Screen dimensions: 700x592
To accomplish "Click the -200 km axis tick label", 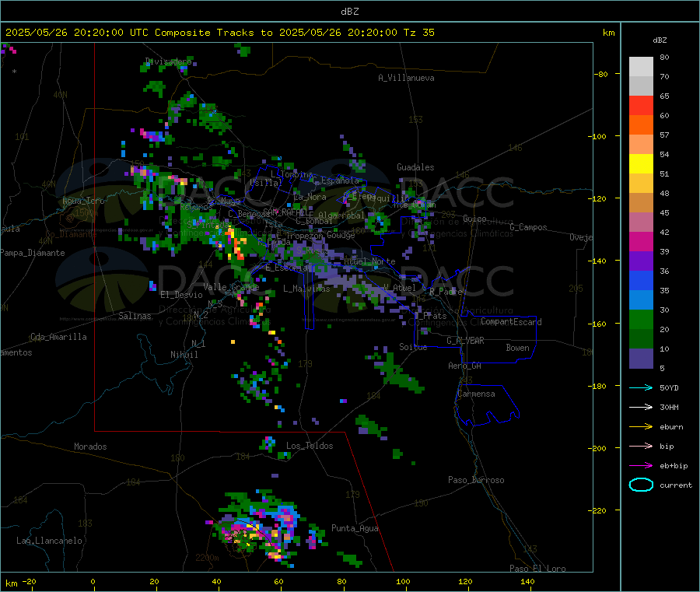I will coord(597,448).
